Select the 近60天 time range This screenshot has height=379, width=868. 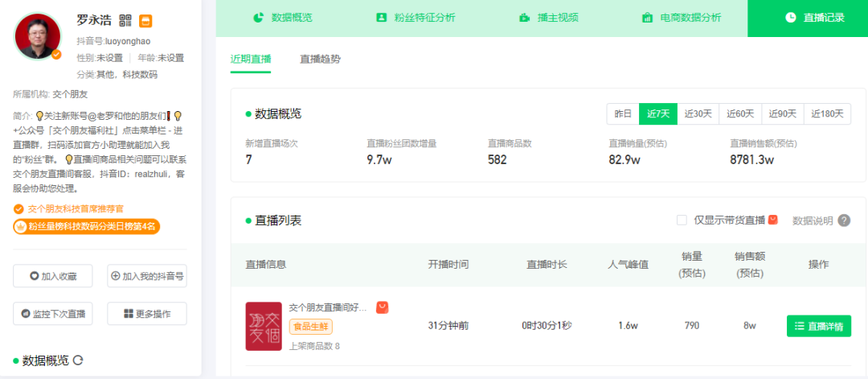tap(740, 114)
